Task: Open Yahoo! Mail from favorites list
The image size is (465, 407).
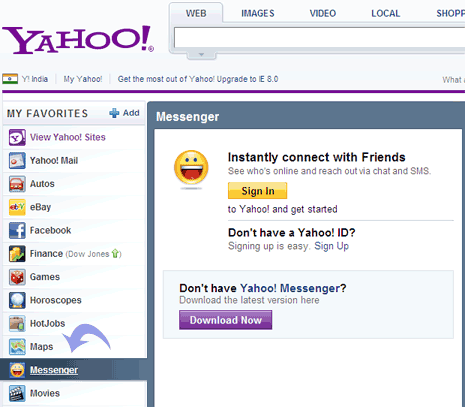Action: pyautogui.click(x=54, y=161)
